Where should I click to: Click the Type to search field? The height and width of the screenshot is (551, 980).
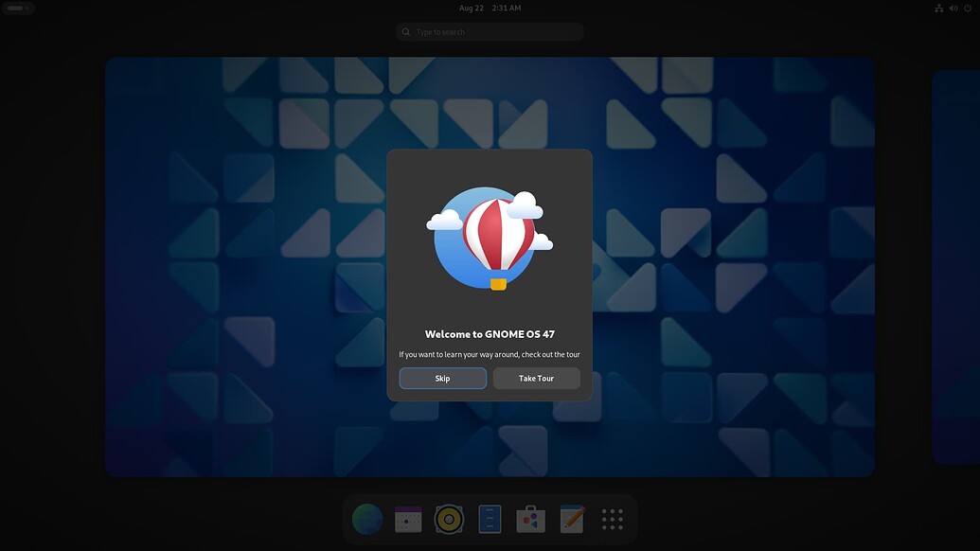tap(490, 31)
